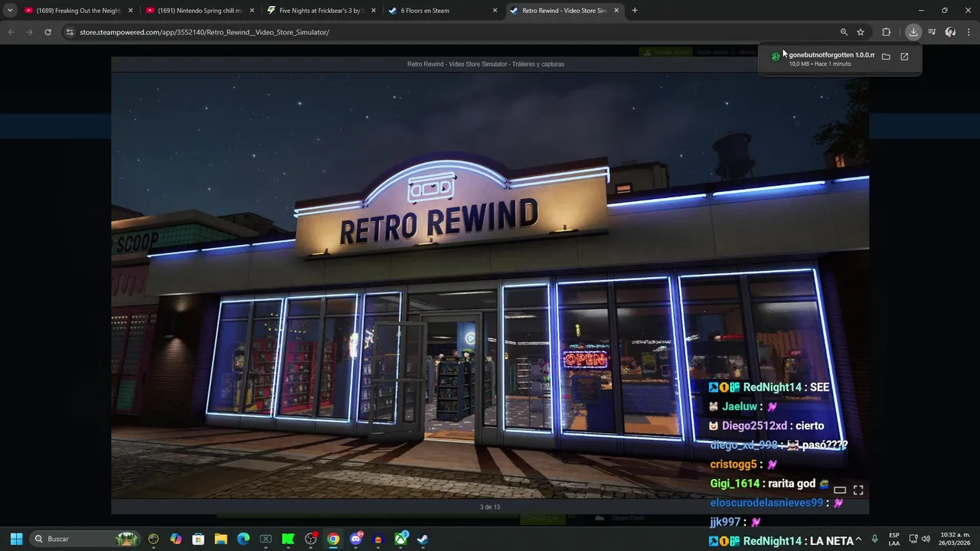Show gonebutnotforgotten download in folder
Image resolution: width=980 pixels, height=551 pixels.
coord(886,57)
